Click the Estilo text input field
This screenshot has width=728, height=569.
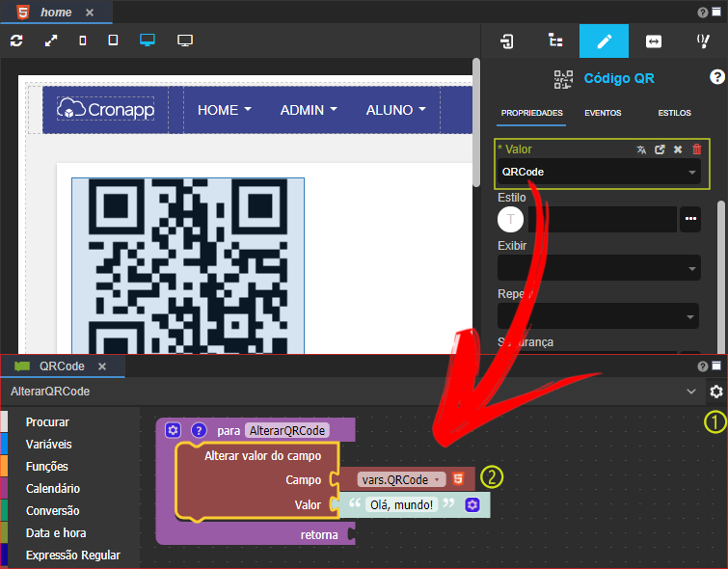pyautogui.click(x=603, y=219)
